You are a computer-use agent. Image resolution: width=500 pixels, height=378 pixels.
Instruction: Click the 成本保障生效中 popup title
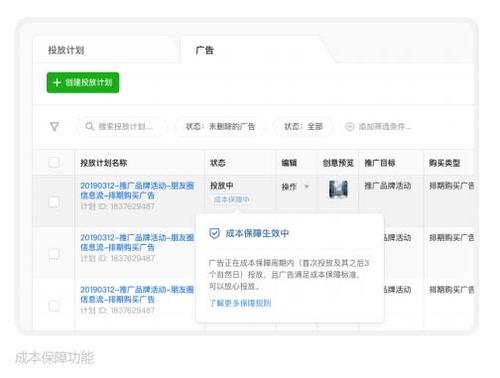pyautogui.click(x=257, y=233)
